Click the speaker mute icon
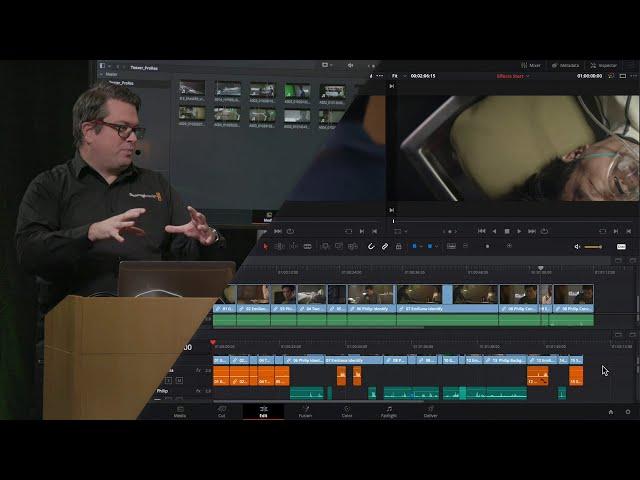This screenshot has width=640, height=480. pyautogui.click(x=577, y=246)
